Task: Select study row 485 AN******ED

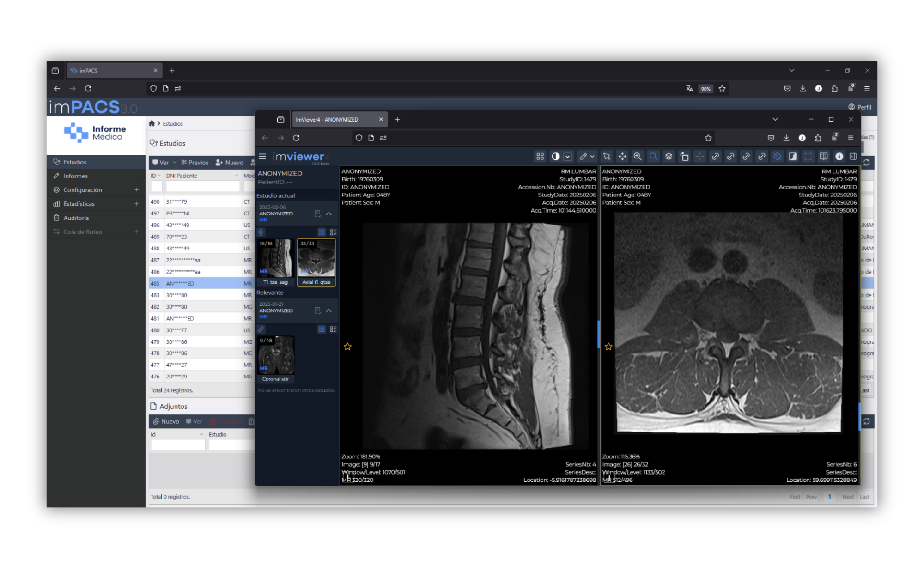Action: [201, 283]
